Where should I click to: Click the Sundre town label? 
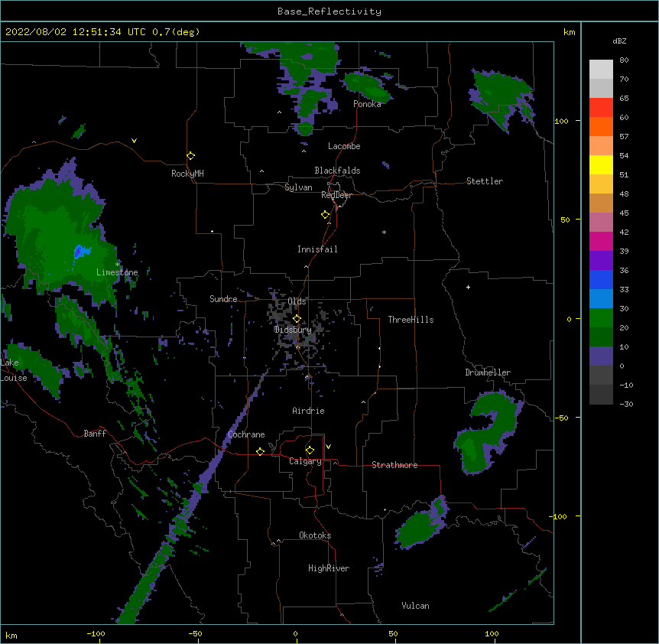tap(223, 299)
